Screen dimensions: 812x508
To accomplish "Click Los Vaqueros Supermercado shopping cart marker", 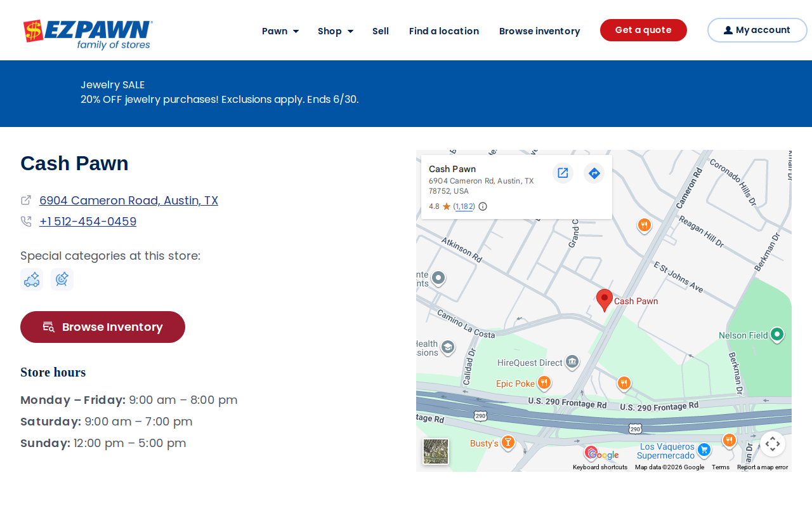I will (x=704, y=450).
